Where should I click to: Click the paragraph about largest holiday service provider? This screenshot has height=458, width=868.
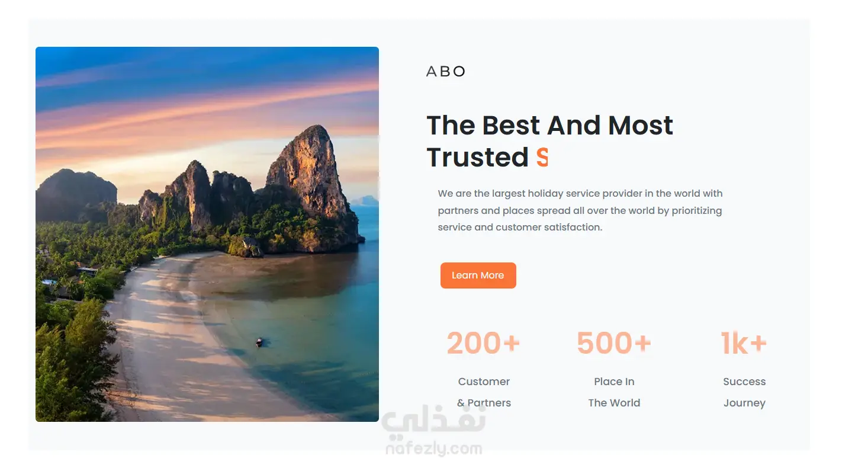580,210
